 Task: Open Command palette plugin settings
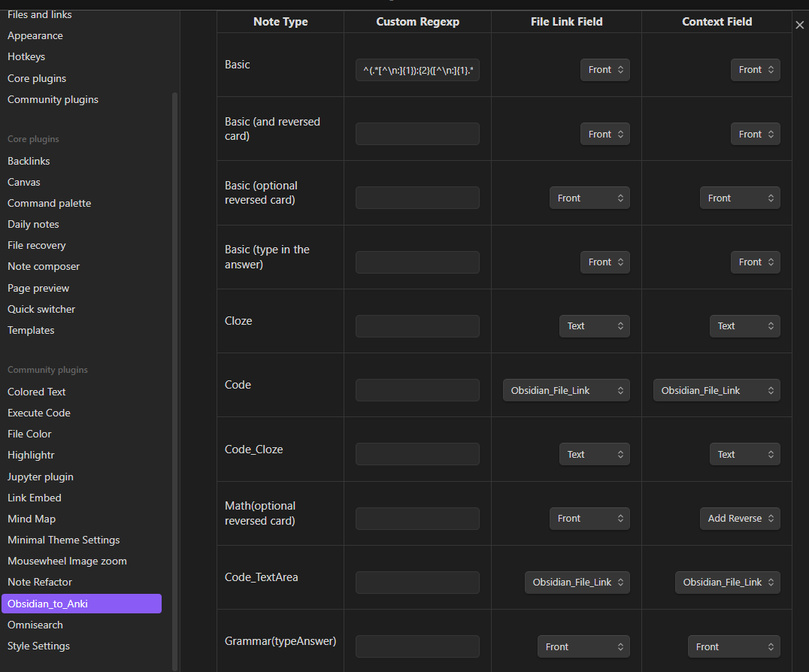coord(49,203)
